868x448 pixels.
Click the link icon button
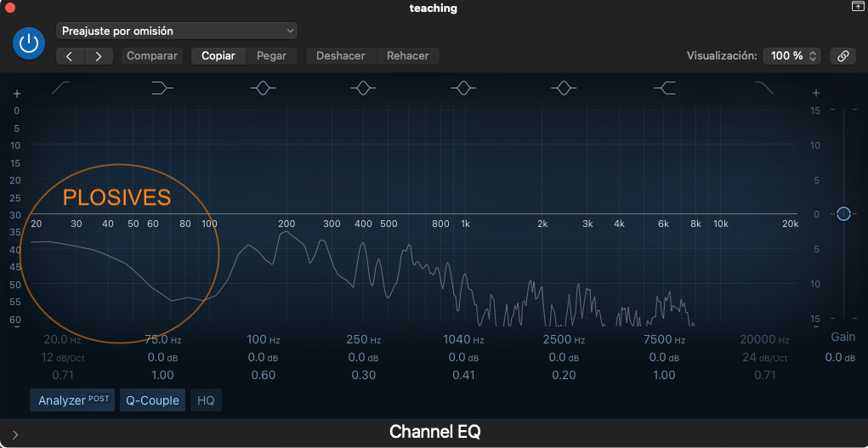pyautogui.click(x=842, y=56)
